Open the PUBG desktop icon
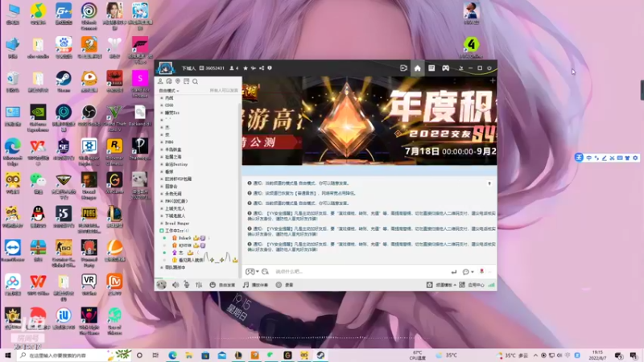 coord(89,219)
